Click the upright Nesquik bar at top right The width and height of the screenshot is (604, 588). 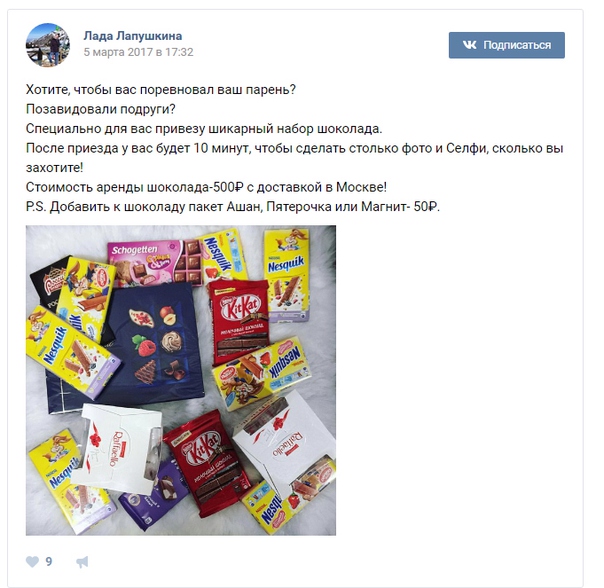287,276
